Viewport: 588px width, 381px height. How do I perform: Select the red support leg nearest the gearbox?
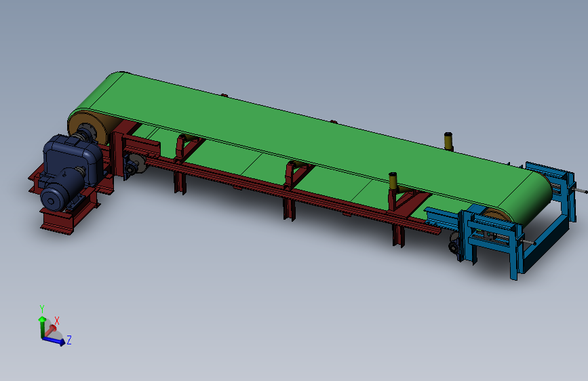pyautogui.click(x=180, y=184)
